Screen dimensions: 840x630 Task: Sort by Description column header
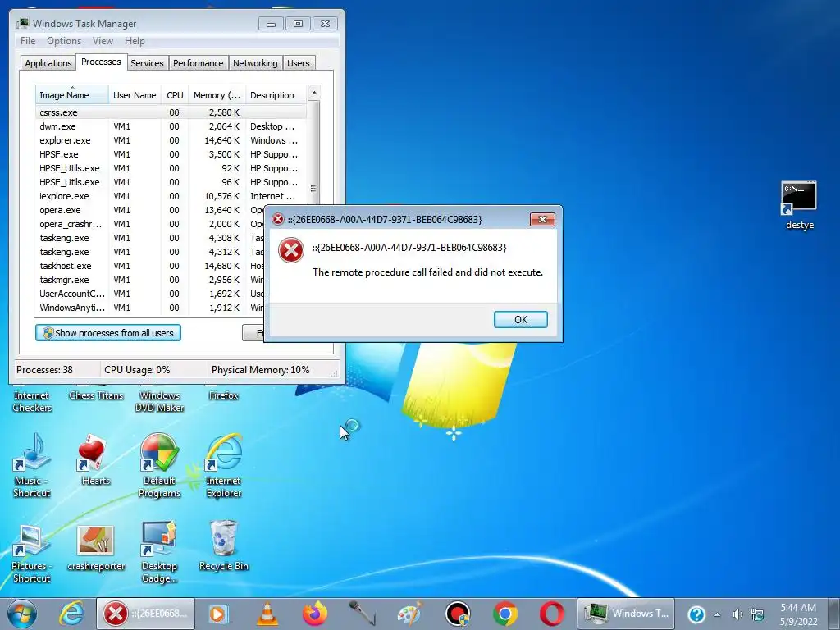[x=276, y=95]
